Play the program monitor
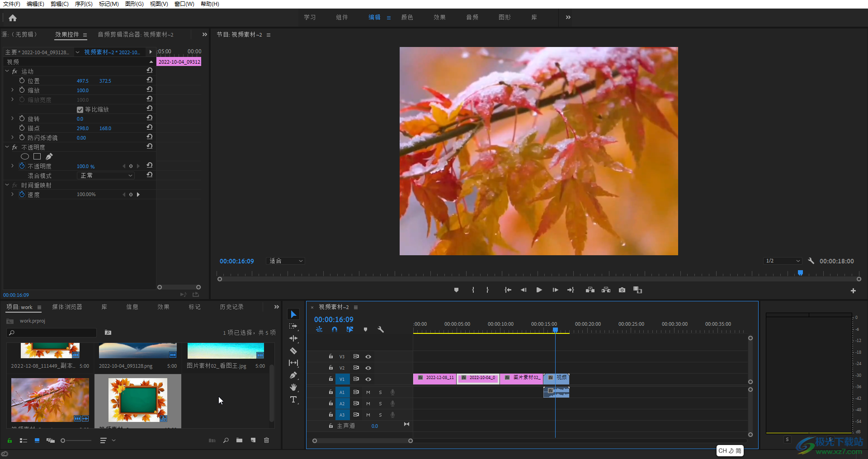This screenshot has height=459, width=868. (539, 290)
